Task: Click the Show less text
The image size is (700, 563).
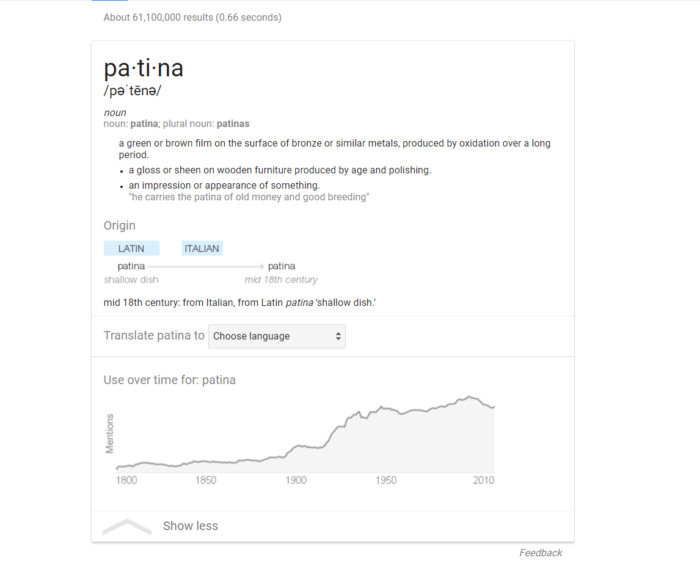Action: pyautogui.click(x=190, y=526)
